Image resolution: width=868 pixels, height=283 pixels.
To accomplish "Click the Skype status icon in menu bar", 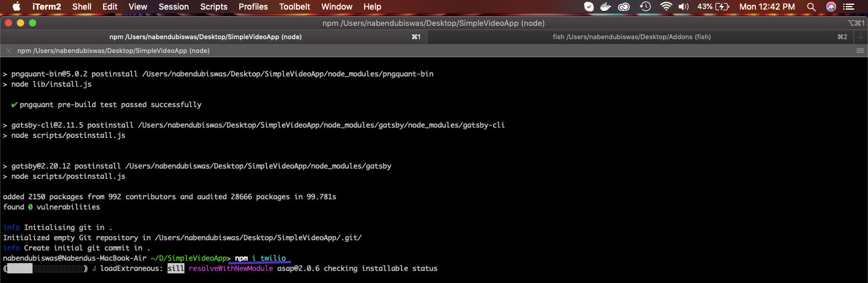I will coord(588,7).
